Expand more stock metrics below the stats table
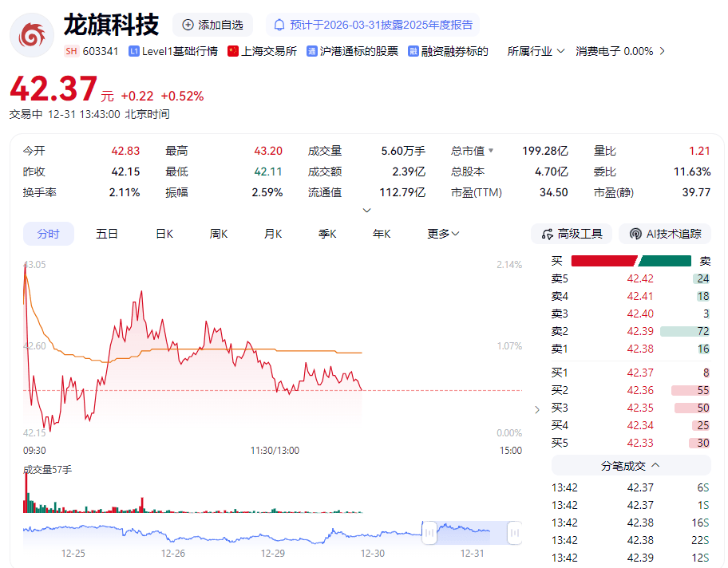Screen dimensions: 728x568 click(x=367, y=211)
